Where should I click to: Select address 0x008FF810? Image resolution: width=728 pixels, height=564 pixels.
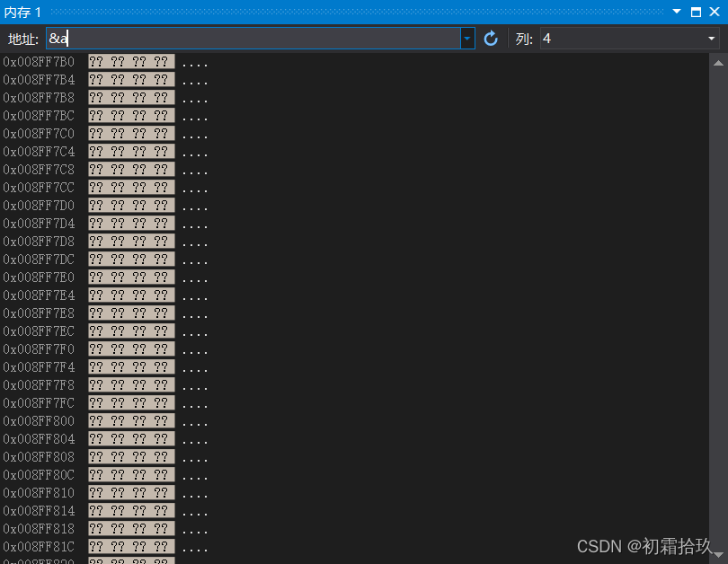(39, 493)
